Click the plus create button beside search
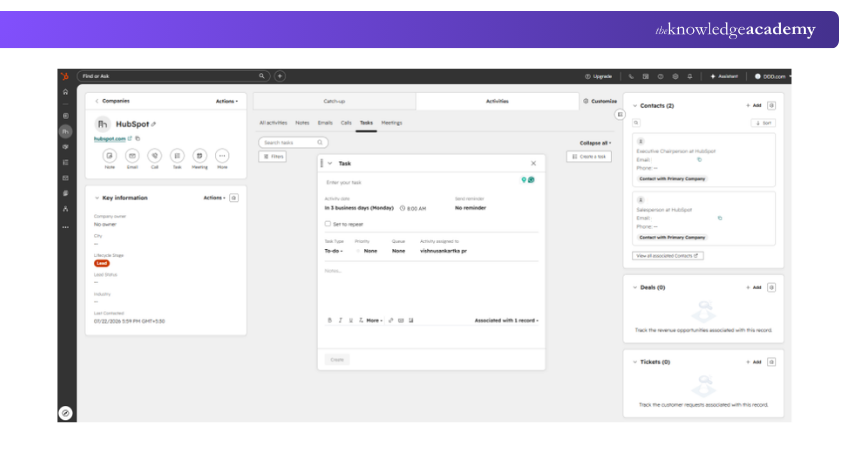This screenshot has width=850, height=450. [280, 76]
